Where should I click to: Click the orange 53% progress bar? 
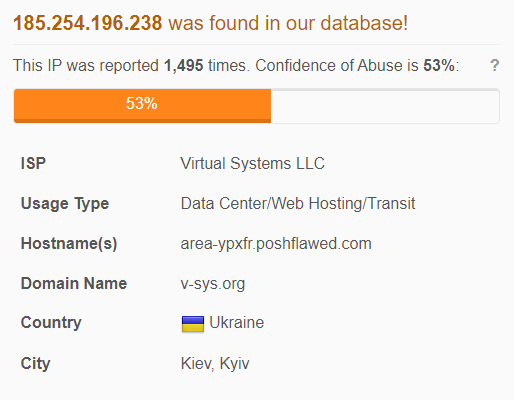tap(142, 106)
